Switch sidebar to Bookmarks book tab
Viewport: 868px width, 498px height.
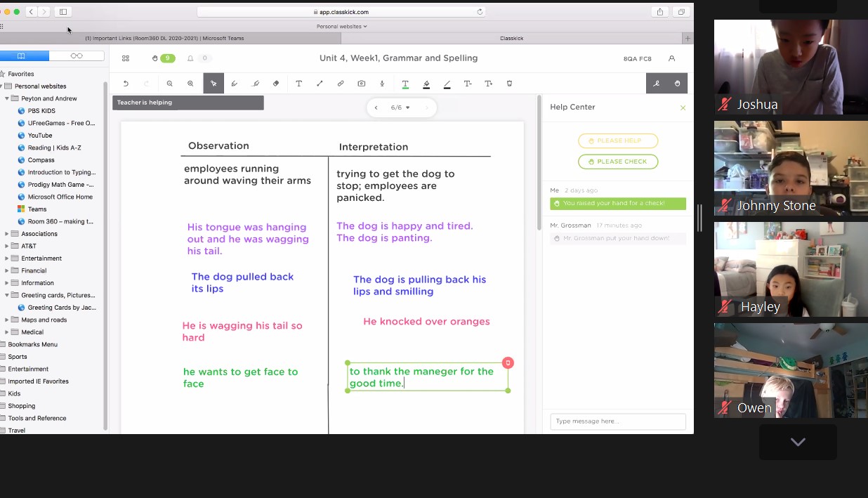click(x=22, y=56)
